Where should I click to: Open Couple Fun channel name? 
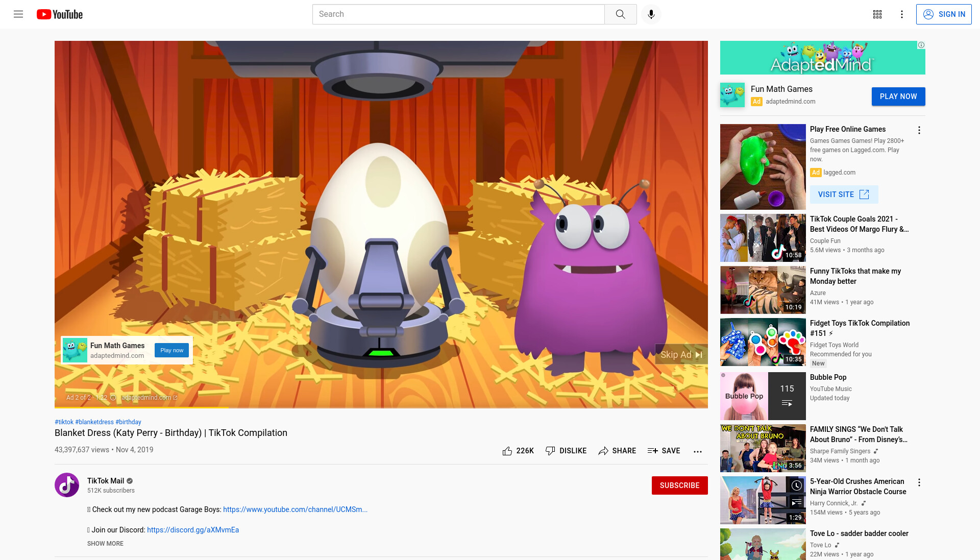click(x=825, y=241)
